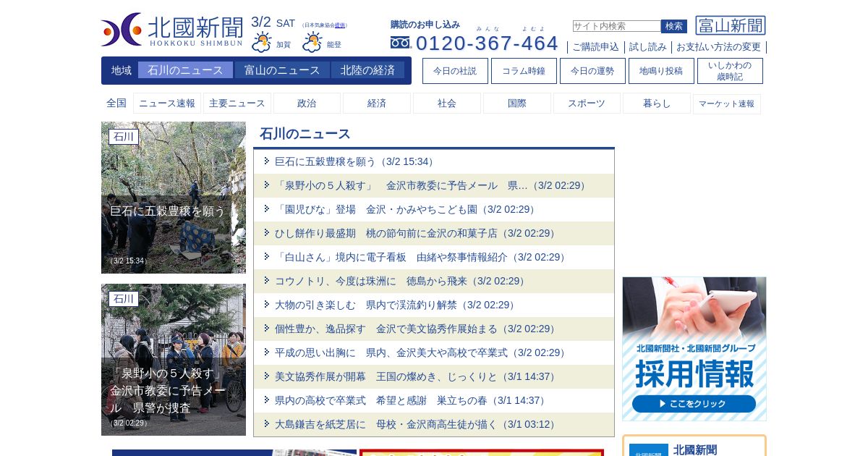Open headline 平成の思い出胸に
The height and width of the screenshot is (456, 868).
pyautogui.click(x=420, y=352)
